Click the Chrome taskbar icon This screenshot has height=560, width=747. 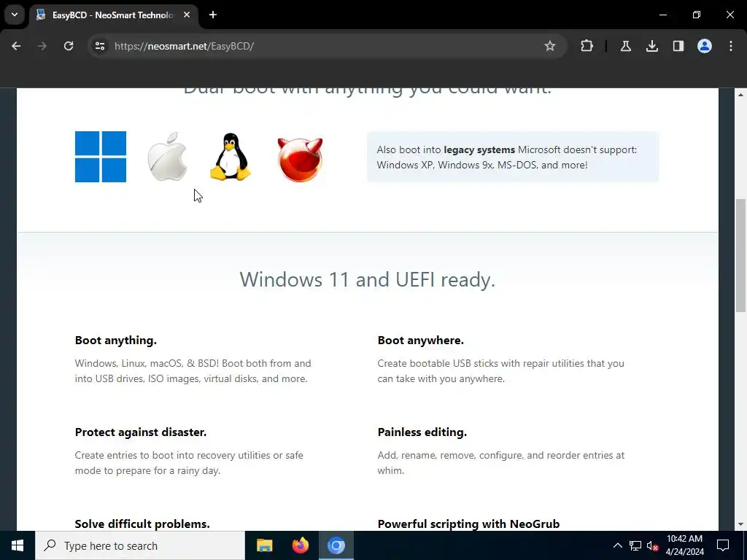[x=336, y=545]
